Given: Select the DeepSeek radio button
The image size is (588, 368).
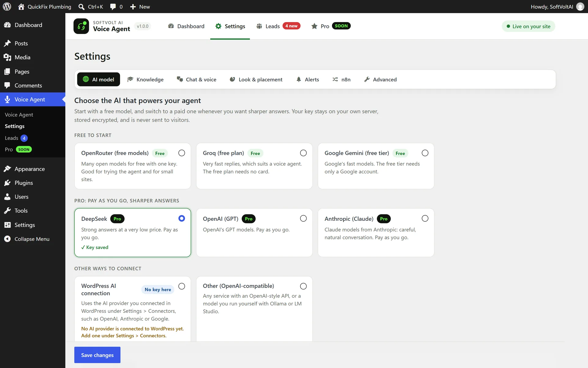Looking at the screenshot, I should pos(182,218).
